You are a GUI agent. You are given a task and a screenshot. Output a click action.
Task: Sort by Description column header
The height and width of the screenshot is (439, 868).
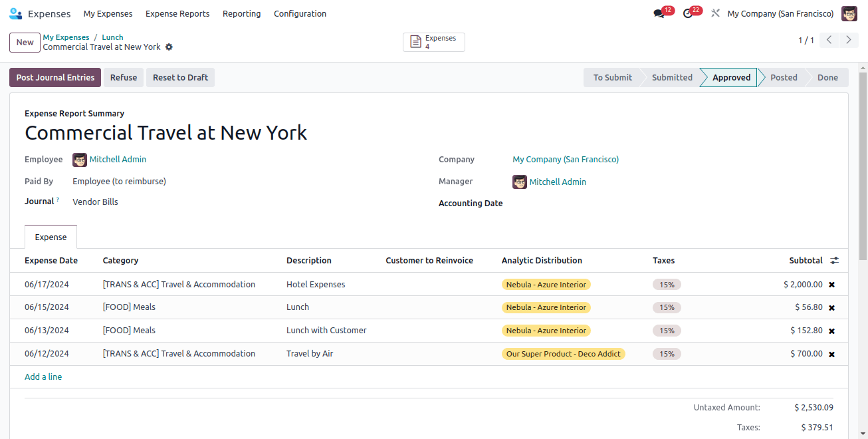(309, 261)
